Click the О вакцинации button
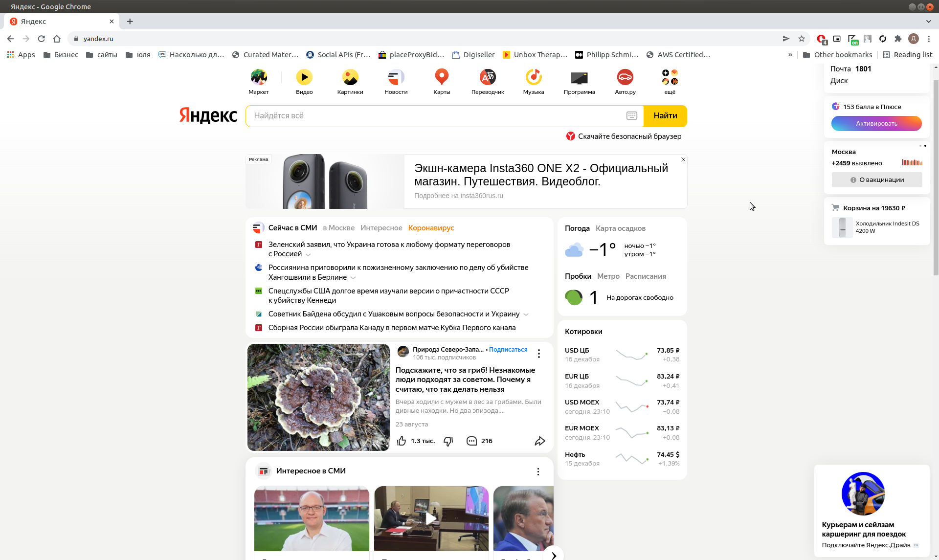The height and width of the screenshot is (560, 939). point(877,180)
